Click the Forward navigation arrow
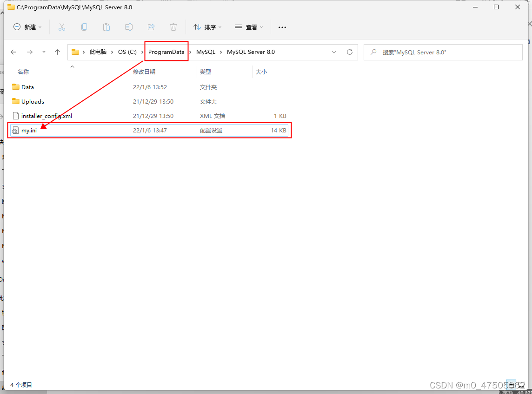532x394 pixels. [x=30, y=52]
